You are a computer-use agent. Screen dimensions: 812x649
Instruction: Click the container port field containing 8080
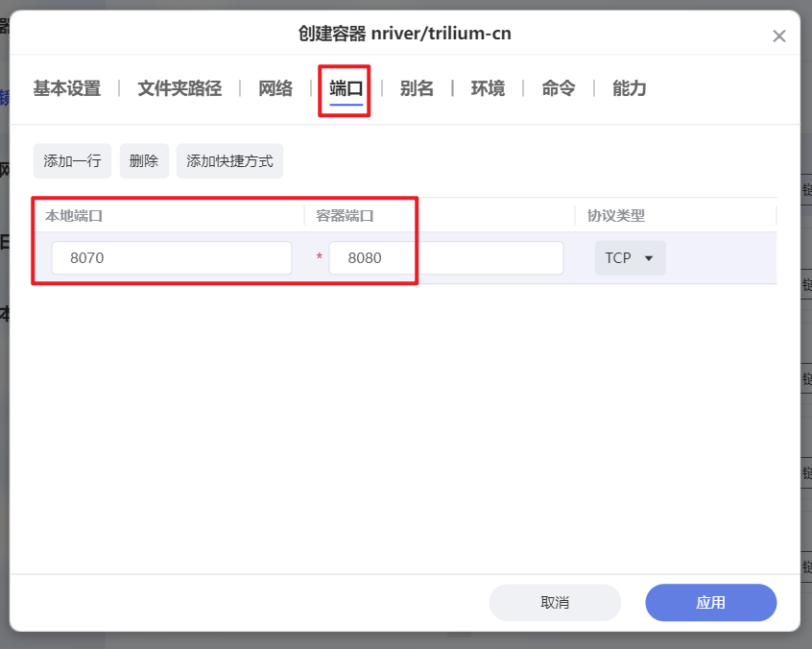[x=445, y=257]
